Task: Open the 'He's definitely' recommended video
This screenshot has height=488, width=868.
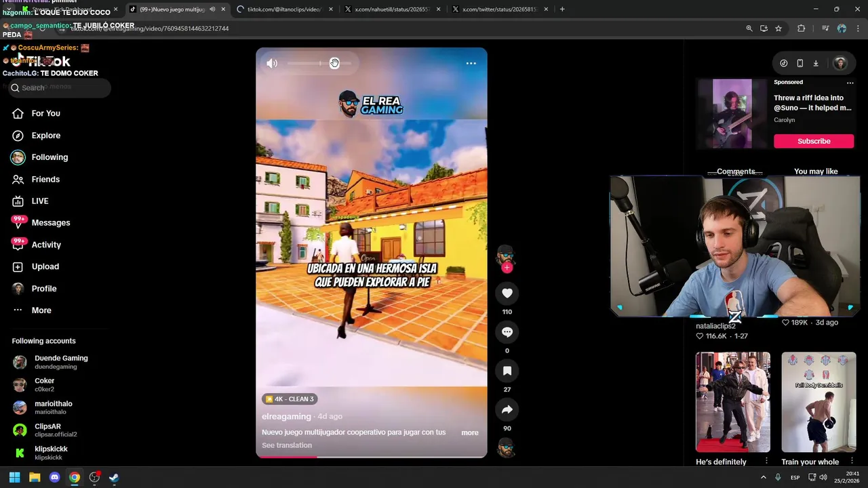Action: pos(733,402)
